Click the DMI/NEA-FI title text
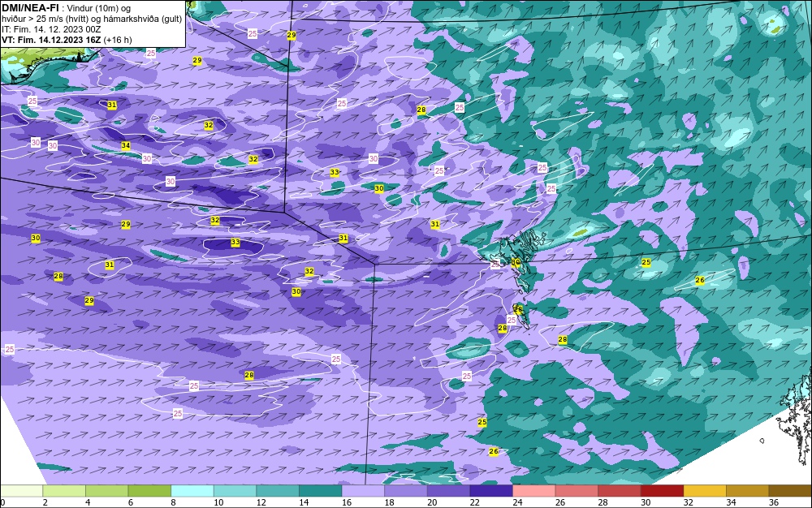The width and height of the screenshot is (812, 508). click(30, 8)
